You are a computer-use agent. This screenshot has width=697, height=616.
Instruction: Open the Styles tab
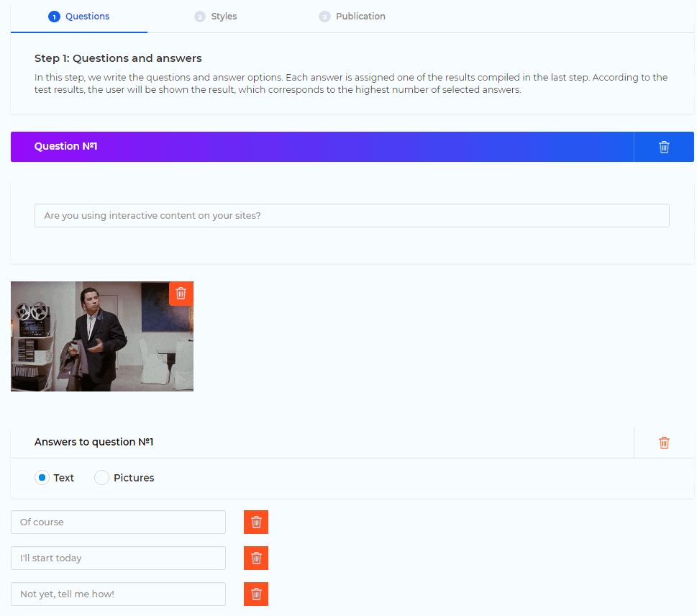click(224, 17)
